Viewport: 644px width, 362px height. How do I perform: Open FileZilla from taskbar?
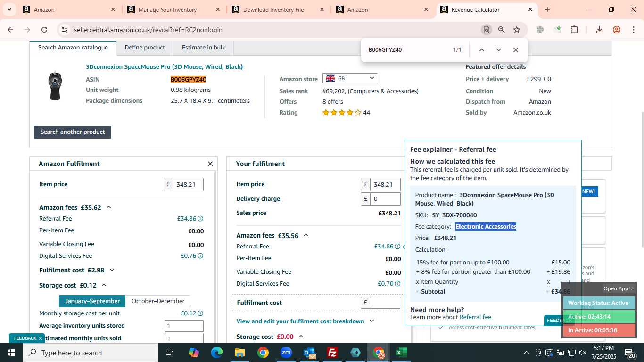332,353
